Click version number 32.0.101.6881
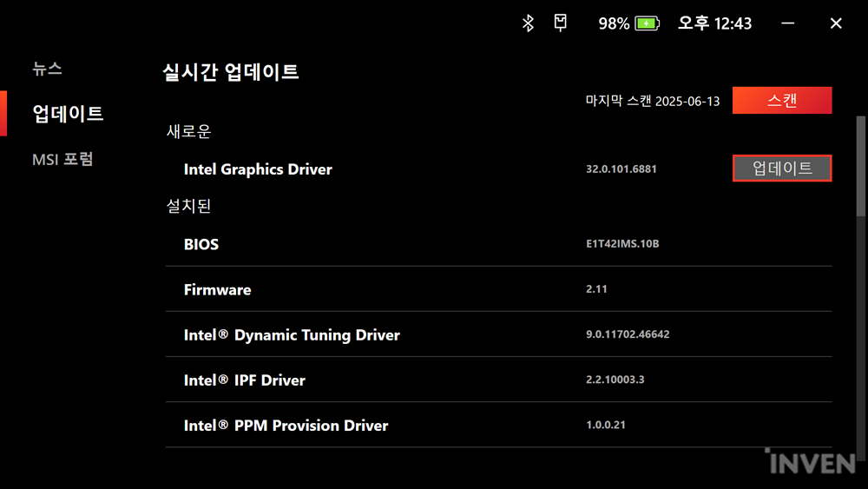 (x=621, y=169)
